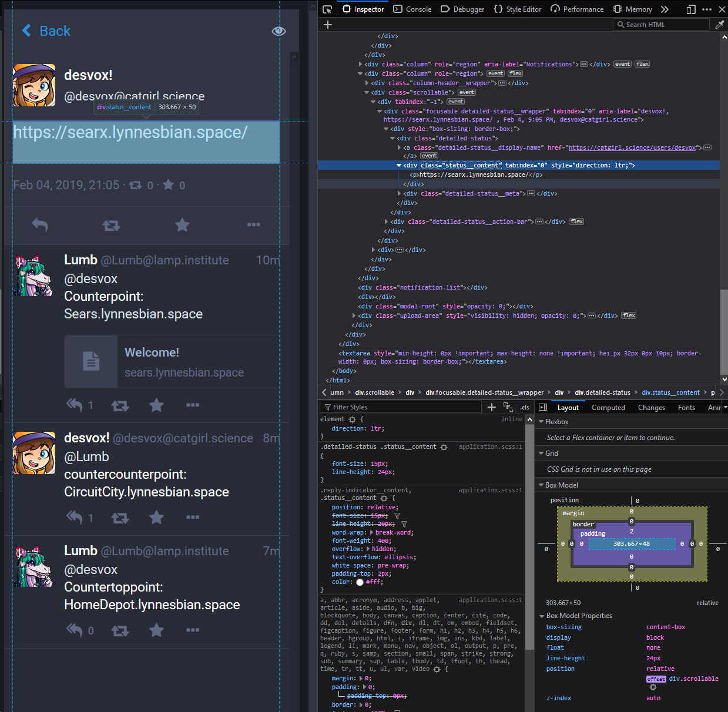728x712 pixels.
Task: Click the Filter Styles input
Action: tap(401, 407)
